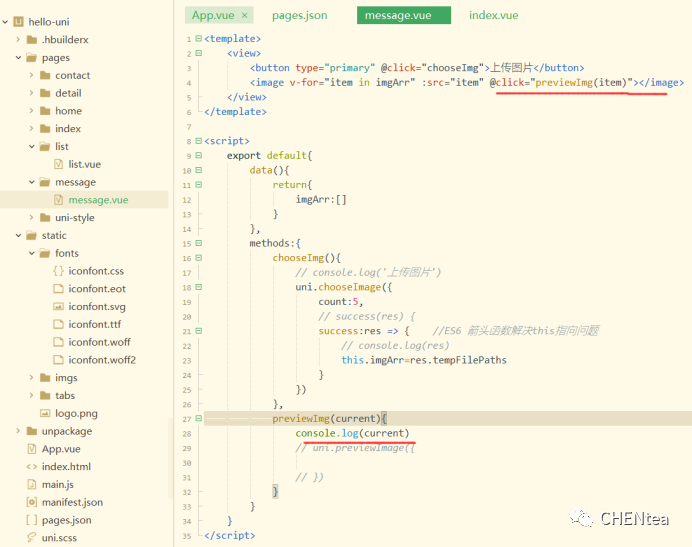This screenshot has height=547, width=692.
Task: Open manifest.json in the file tree
Action: click(x=71, y=502)
